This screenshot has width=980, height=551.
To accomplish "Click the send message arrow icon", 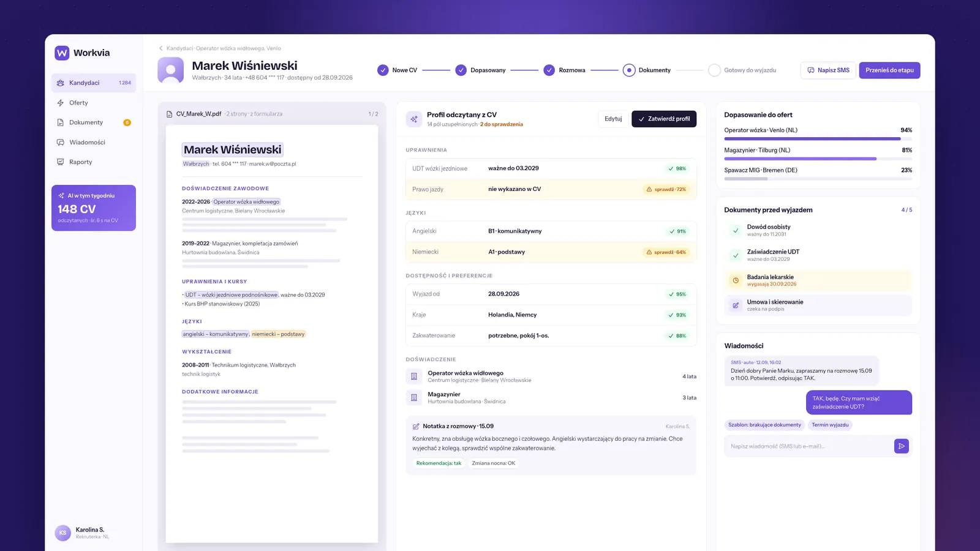I will (902, 446).
